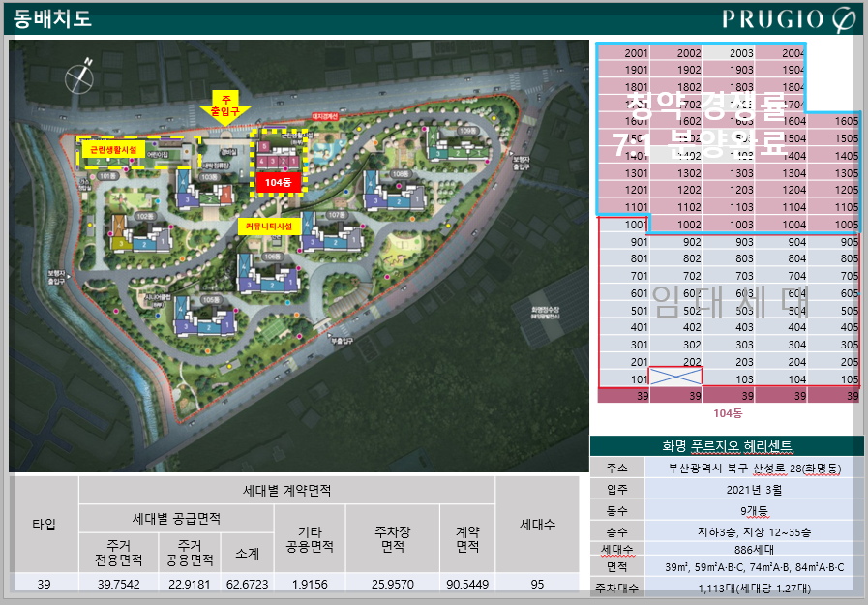The height and width of the screenshot is (605, 868).
Task: Click the address value 부산광역시 북구 산성로 28
Action: pos(754,469)
